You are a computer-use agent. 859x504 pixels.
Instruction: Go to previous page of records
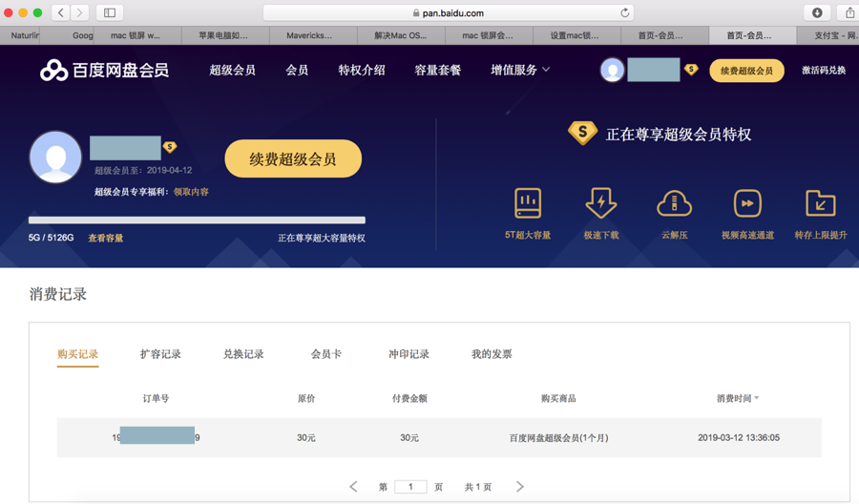353,487
